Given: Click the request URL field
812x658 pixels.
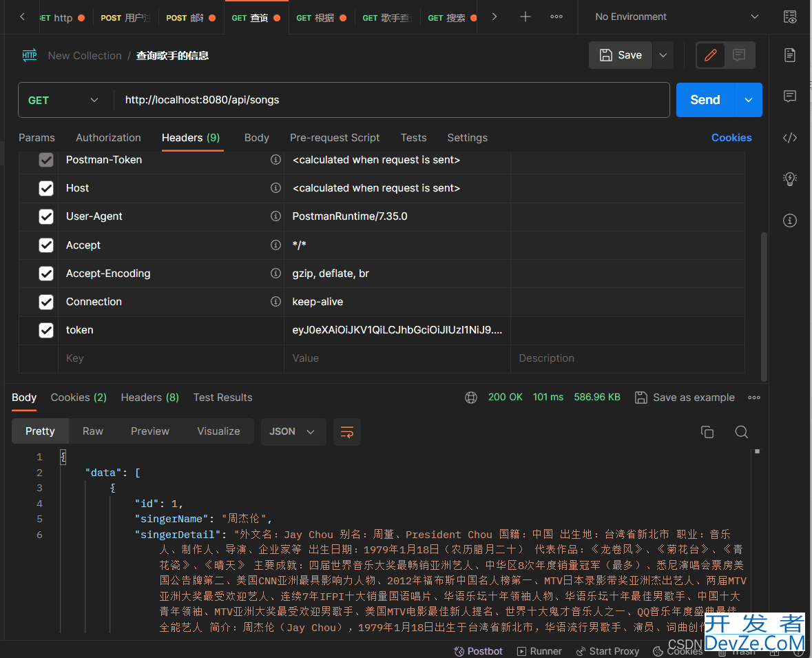Looking at the screenshot, I should tap(391, 100).
